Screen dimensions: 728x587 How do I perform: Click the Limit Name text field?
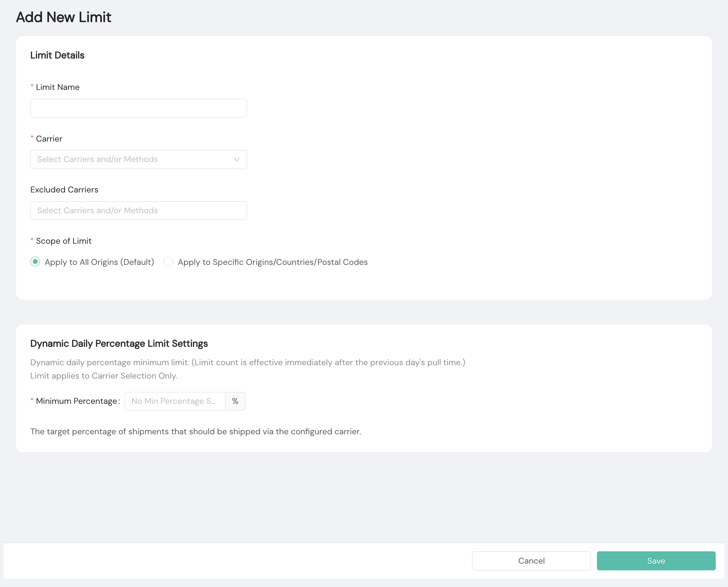click(x=138, y=108)
